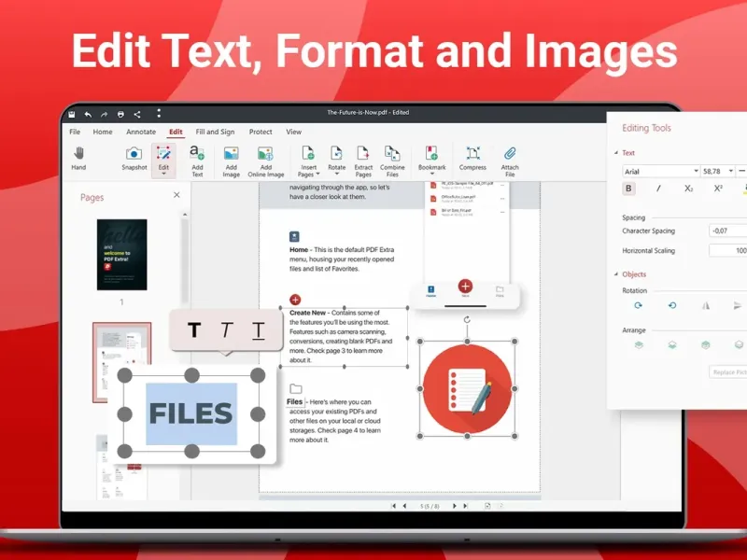Click the Attach File paperclip
Screen dimensions: 747x560
pyautogui.click(x=510, y=161)
